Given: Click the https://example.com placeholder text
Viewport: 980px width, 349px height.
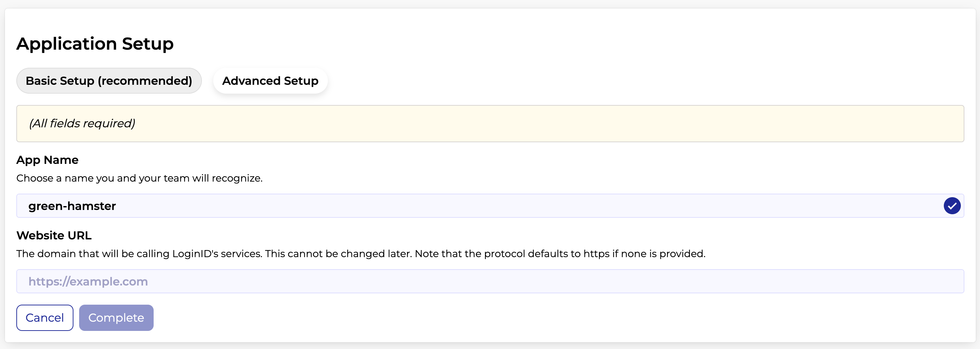Looking at the screenshot, I should pos(88,281).
